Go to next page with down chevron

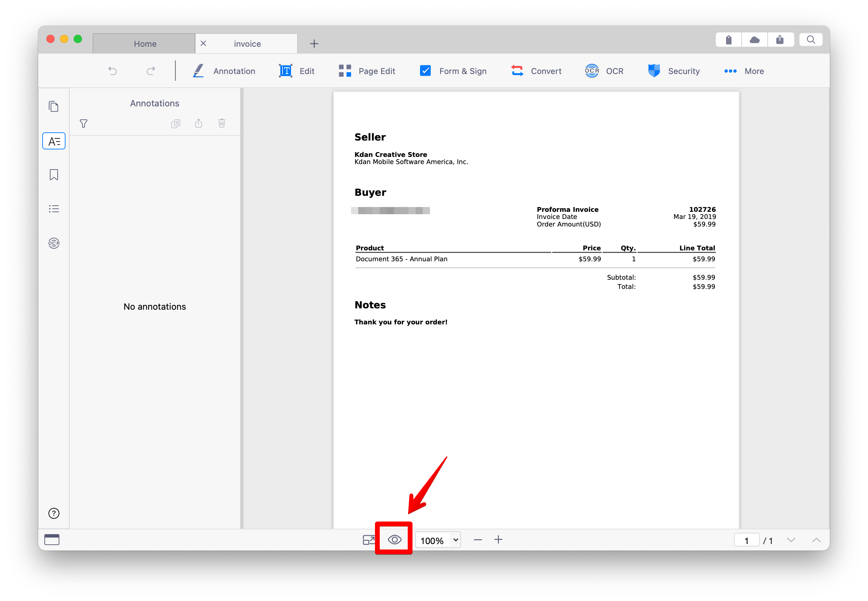click(x=791, y=540)
